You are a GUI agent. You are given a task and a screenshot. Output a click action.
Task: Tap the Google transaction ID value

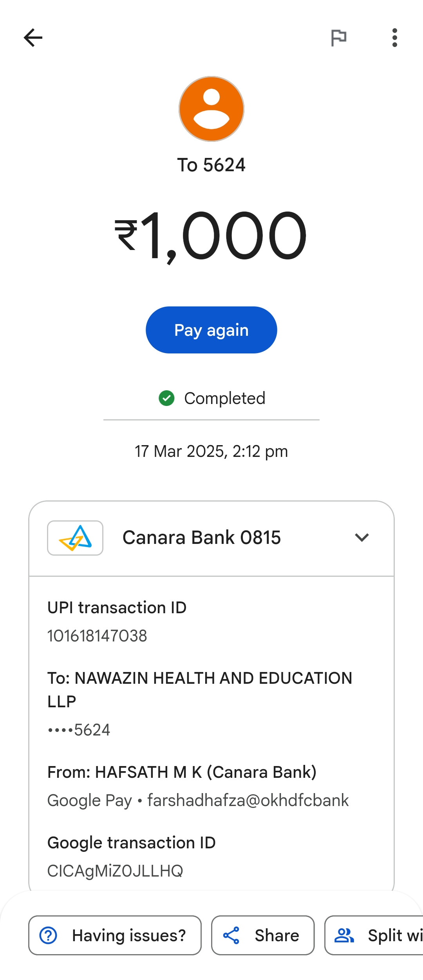(x=115, y=871)
